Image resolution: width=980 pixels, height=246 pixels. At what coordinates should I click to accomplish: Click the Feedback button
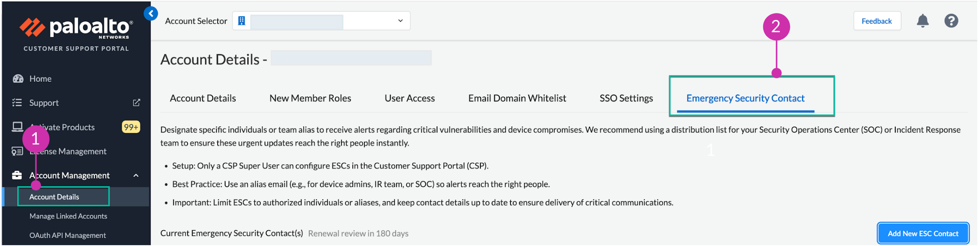(877, 21)
